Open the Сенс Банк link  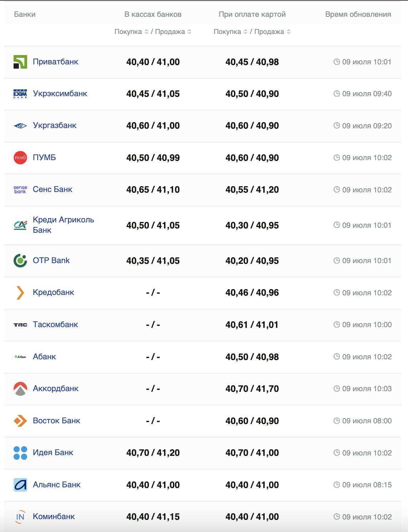click(53, 189)
